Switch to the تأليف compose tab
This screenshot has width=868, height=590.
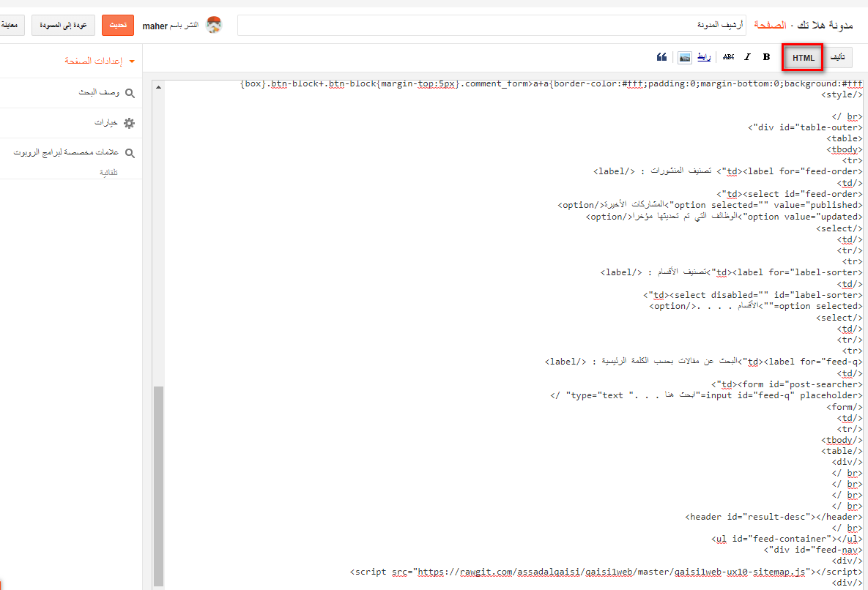(x=839, y=58)
